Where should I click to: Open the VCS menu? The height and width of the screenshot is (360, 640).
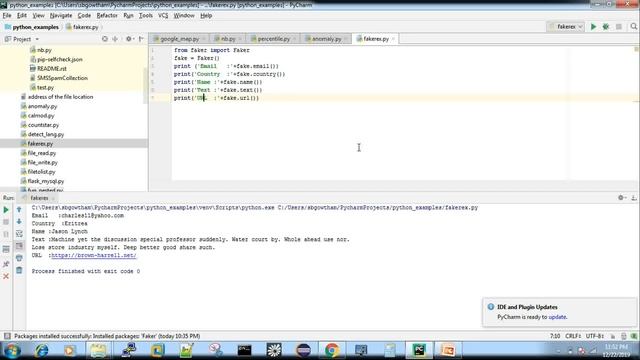click(x=163, y=16)
